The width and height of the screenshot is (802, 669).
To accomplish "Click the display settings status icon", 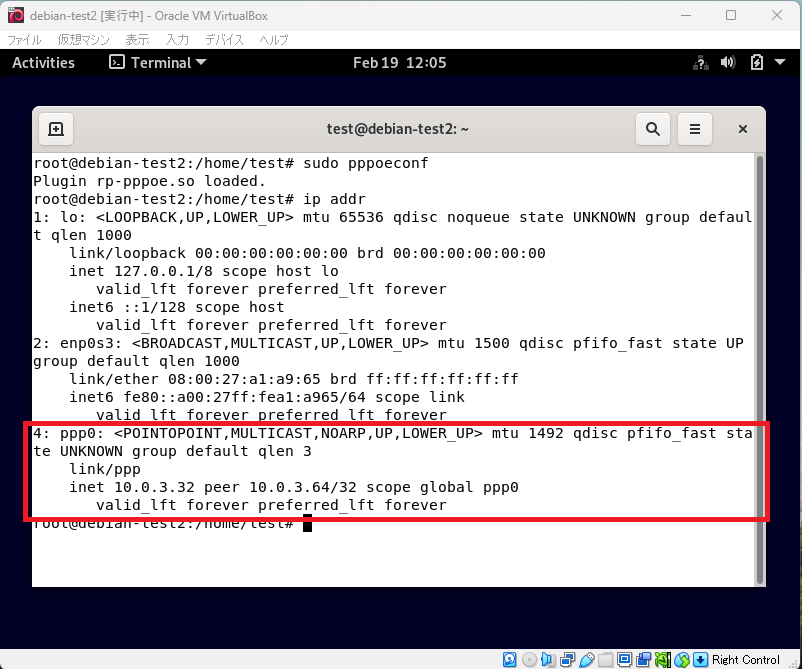I will point(624,660).
